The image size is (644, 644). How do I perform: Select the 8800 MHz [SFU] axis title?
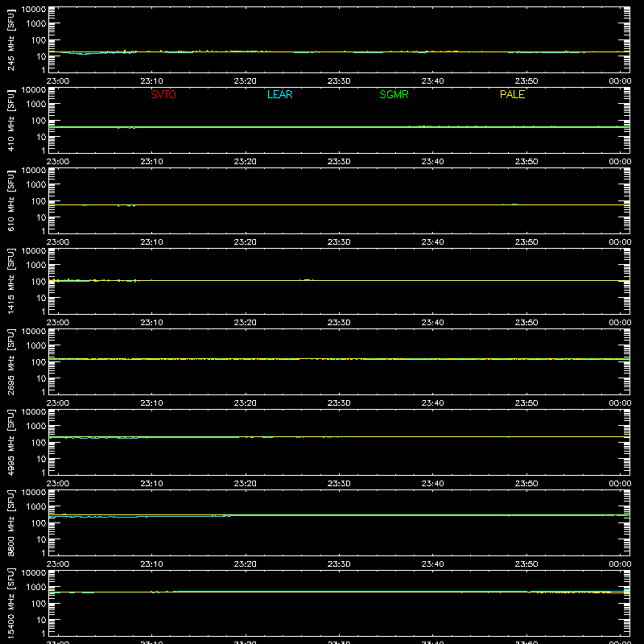tap(11, 522)
